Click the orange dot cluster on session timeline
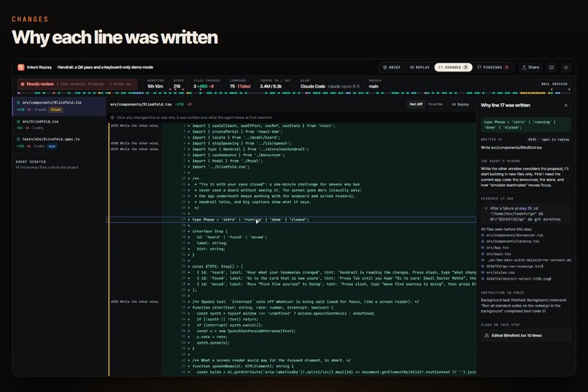The width and height of the screenshot is (588, 392). (x=533, y=93)
